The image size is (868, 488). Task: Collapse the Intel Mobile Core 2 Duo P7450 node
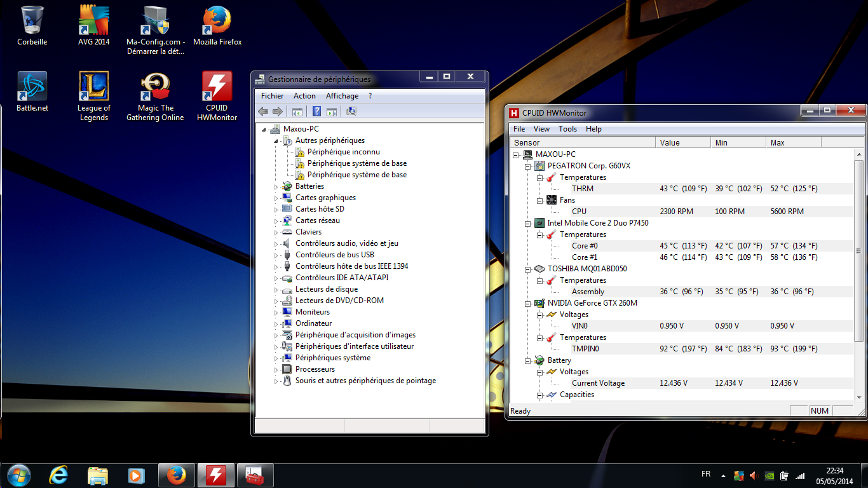pos(527,224)
